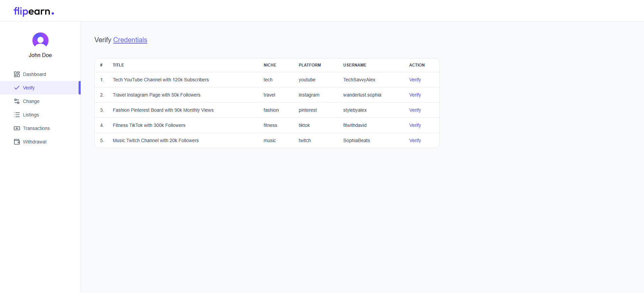The image size is (644, 293).
Task: Click the Listings list icon
Action: coord(17,115)
